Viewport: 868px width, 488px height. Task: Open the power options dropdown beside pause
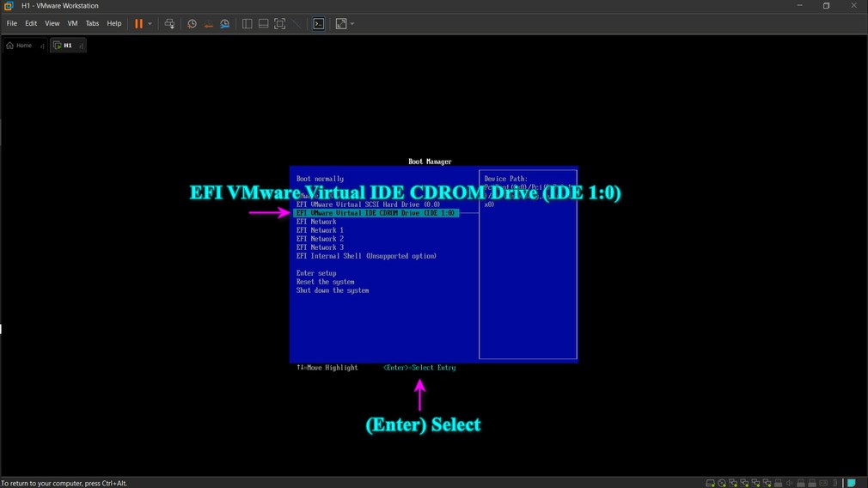pyautogui.click(x=150, y=24)
